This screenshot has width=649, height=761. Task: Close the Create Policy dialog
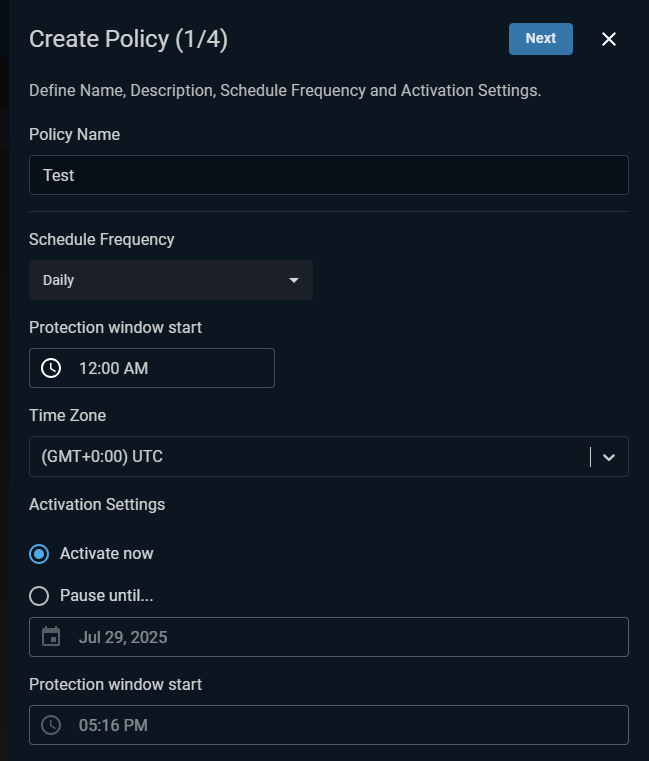coord(609,39)
